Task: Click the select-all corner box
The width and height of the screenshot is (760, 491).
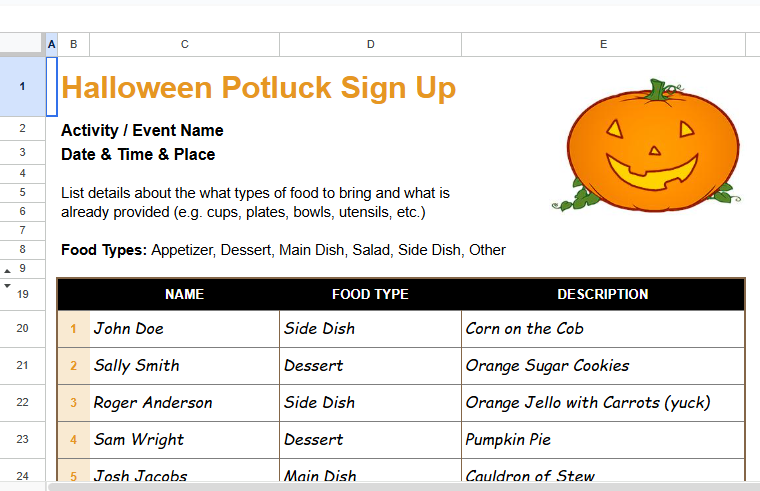Action: tap(22, 44)
